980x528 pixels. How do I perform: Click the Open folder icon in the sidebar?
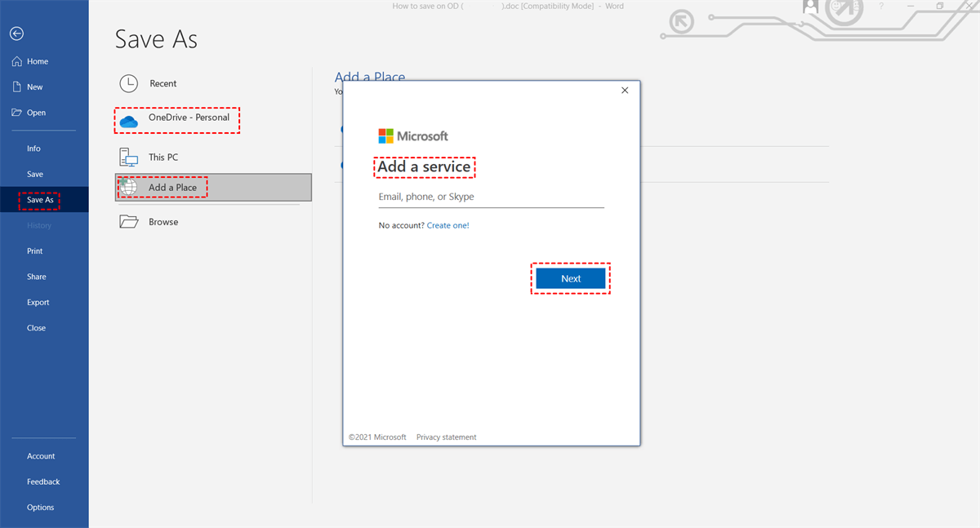pyautogui.click(x=16, y=113)
